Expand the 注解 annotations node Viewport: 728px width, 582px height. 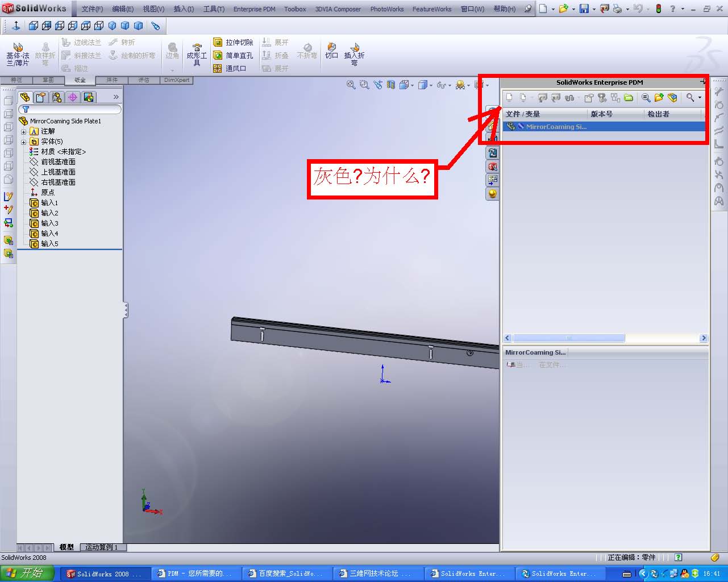click(24, 131)
